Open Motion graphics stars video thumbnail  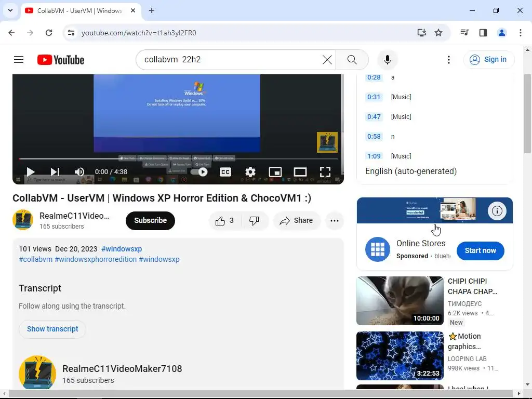pyautogui.click(x=400, y=355)
